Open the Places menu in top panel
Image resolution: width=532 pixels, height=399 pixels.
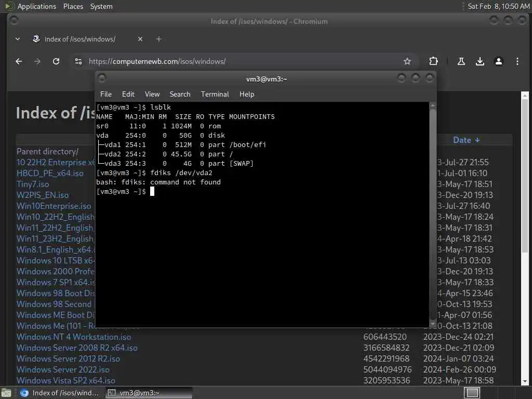pyautogui.click(x=73, y=6)
